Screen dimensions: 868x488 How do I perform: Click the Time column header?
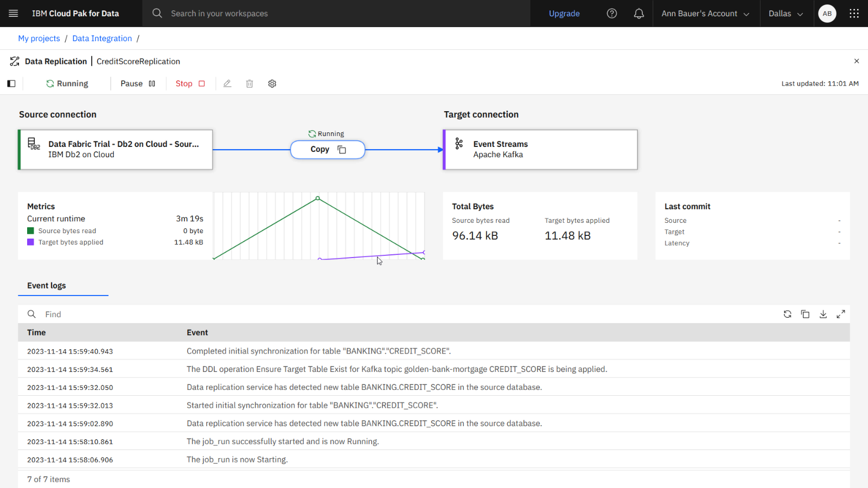(36, 332)
